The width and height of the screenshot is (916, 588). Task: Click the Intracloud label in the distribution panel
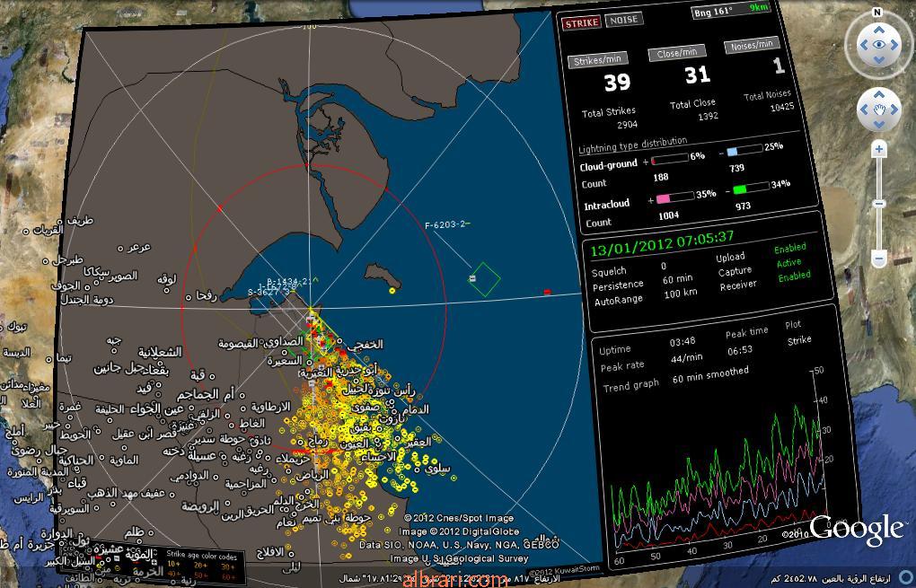(x=606, y=205)
